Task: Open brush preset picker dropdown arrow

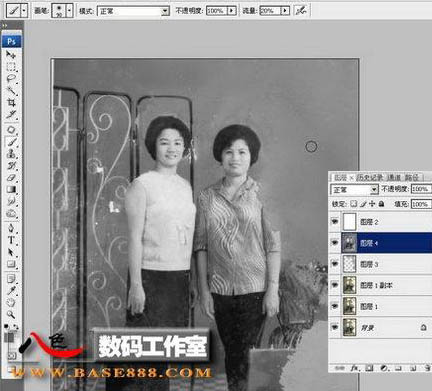Action: click(69, 11)
